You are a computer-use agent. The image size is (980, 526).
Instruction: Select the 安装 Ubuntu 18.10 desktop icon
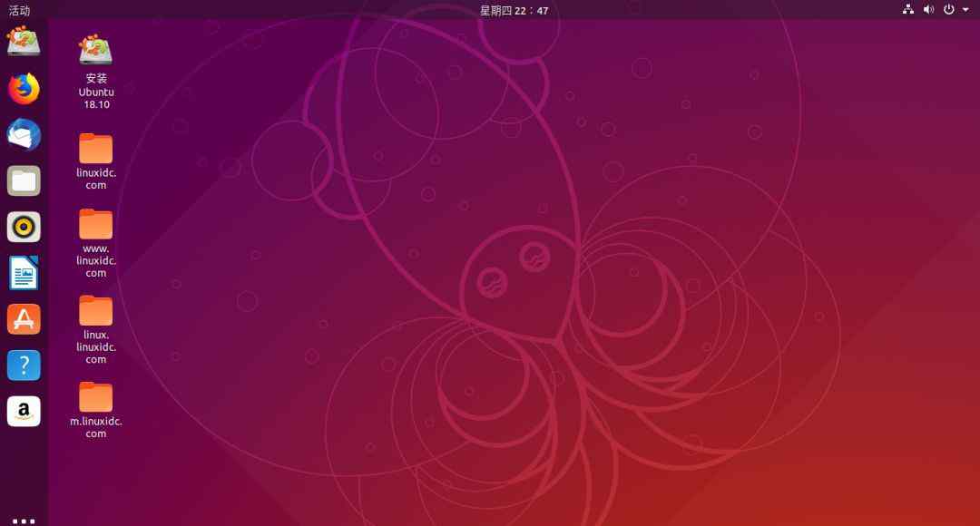click(95, 52)
